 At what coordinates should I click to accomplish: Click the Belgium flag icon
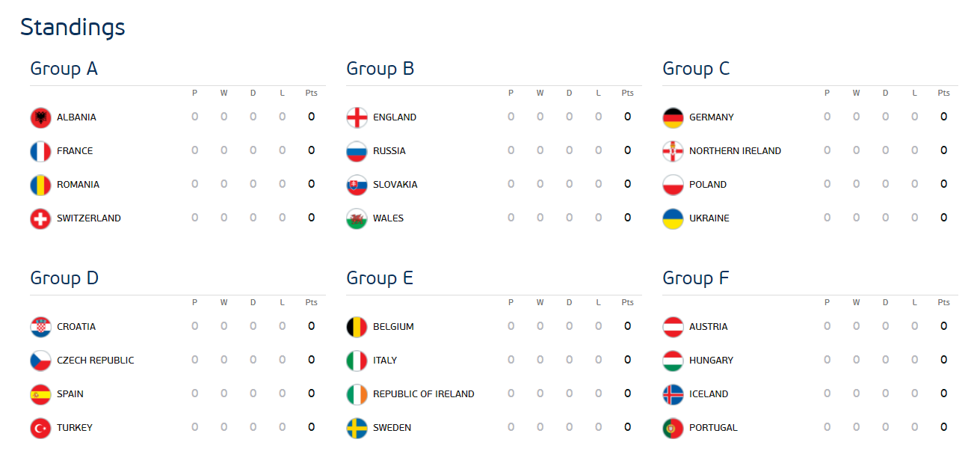[x=357, y=327]
